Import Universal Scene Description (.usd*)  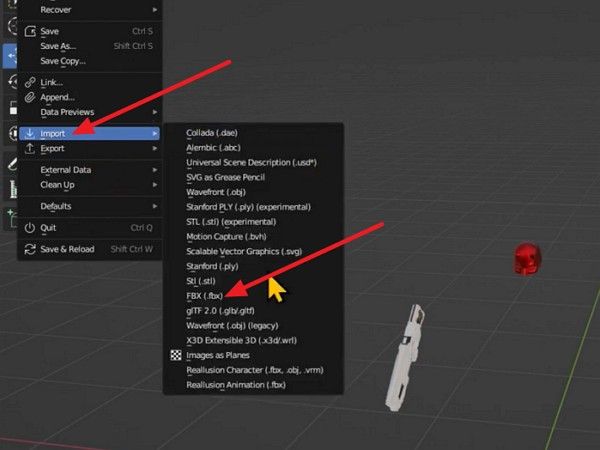(253, 163)
